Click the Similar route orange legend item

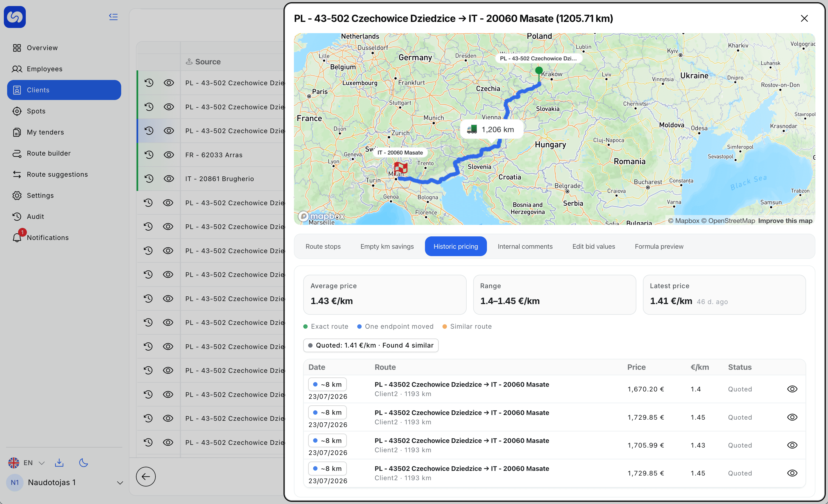(467, 327)
